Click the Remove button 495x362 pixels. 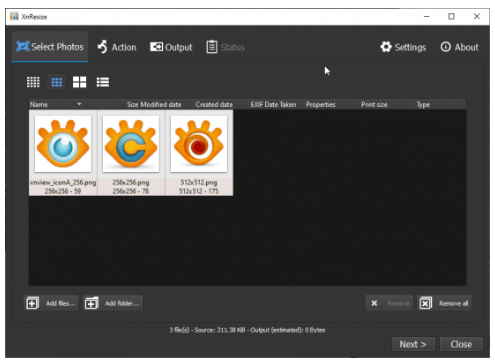(389, 303)
